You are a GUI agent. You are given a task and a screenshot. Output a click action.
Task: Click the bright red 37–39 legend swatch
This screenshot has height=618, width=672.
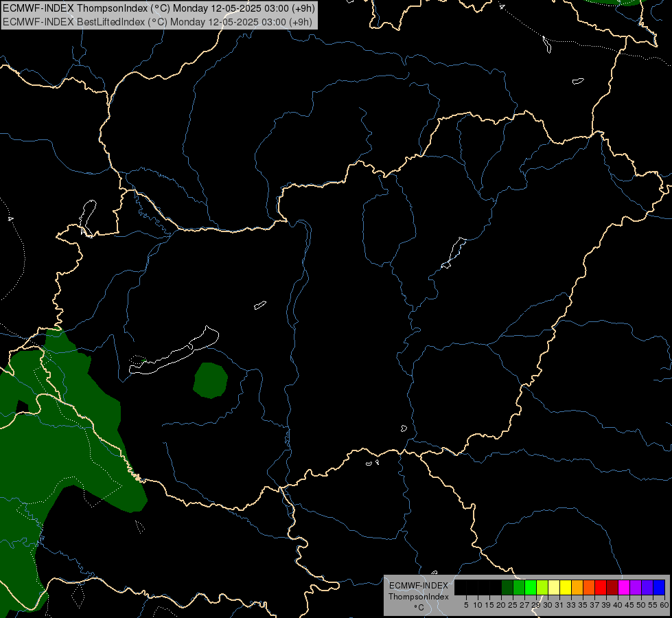pos(601,587)
